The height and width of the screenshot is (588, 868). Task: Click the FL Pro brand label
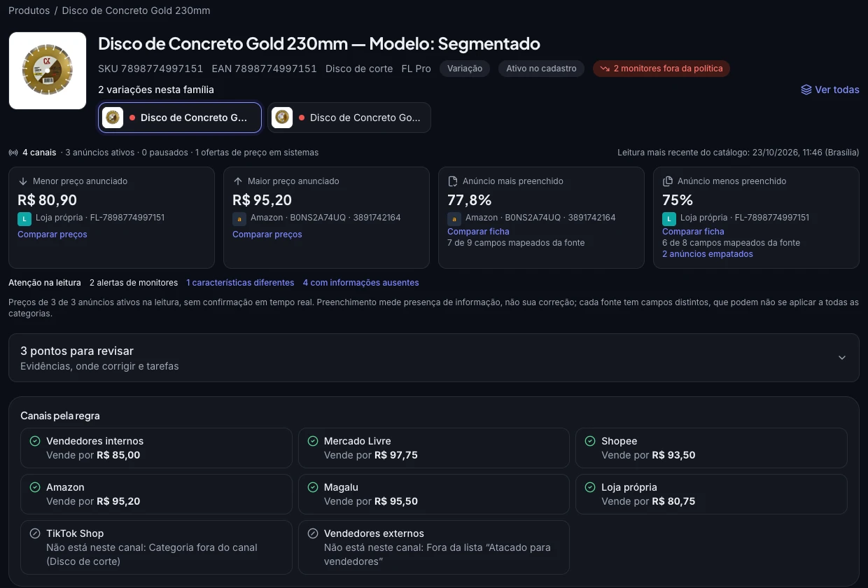coord(416,69)
